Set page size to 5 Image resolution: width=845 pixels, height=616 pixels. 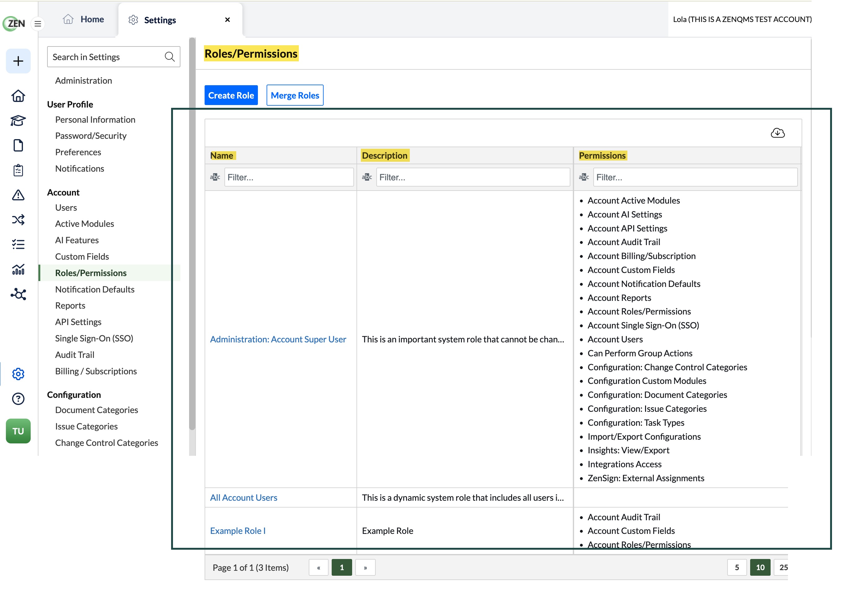tap(737, 568)
